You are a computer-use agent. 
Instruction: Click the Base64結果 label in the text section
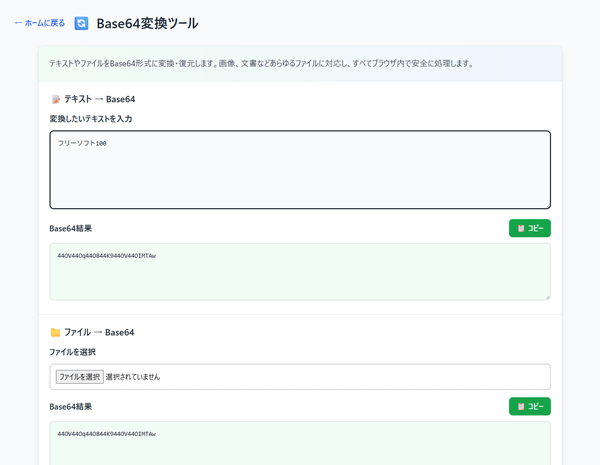click(71, 228)
